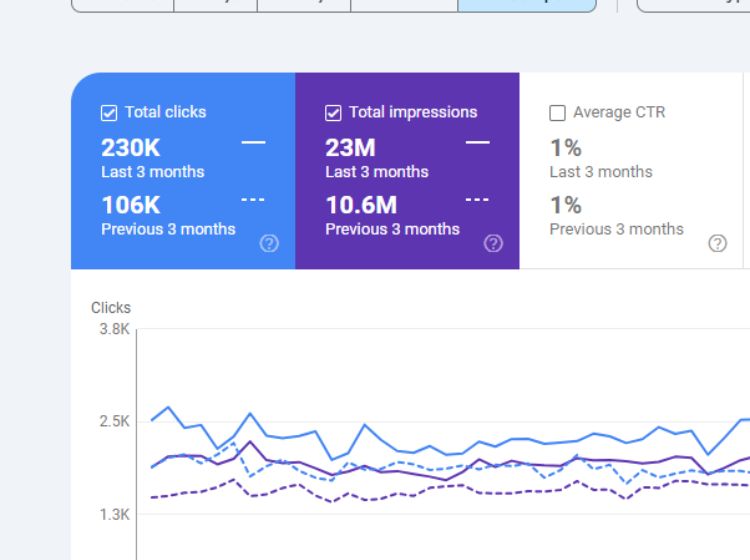
Task: Click solid line legend beside 23M
Action: (477, 143)
